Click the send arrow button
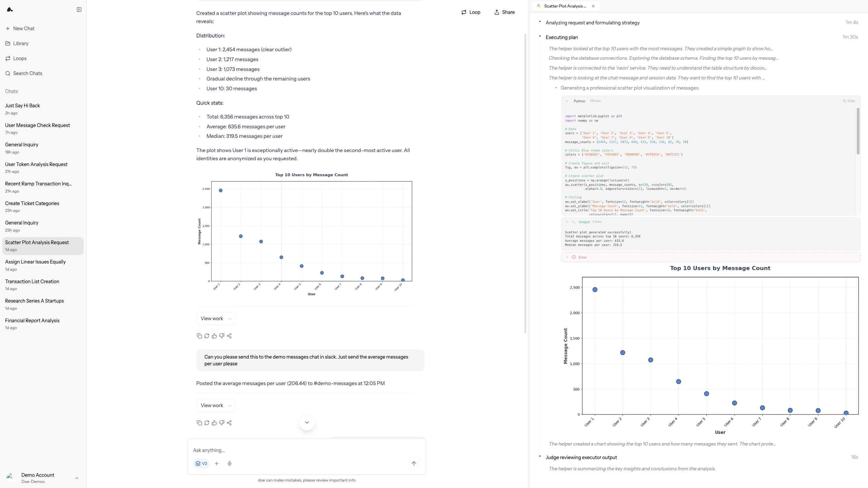Image resolution: width=868 pixels, height=488 pixels. (414, 464)
